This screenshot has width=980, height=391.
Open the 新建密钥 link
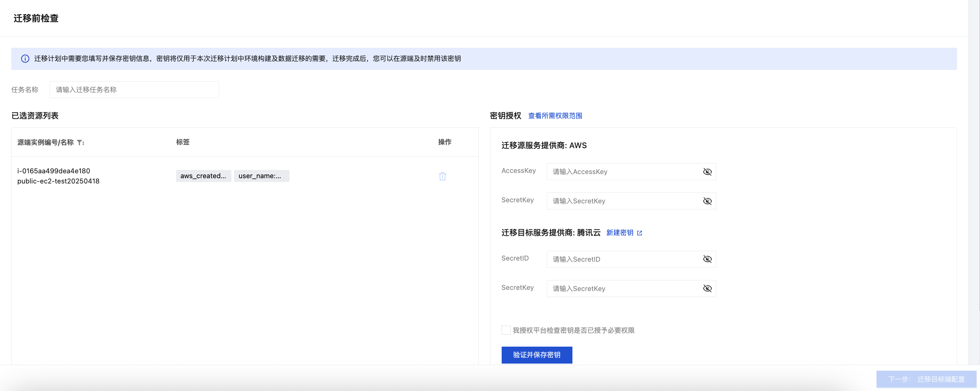[x=619, y=233]
